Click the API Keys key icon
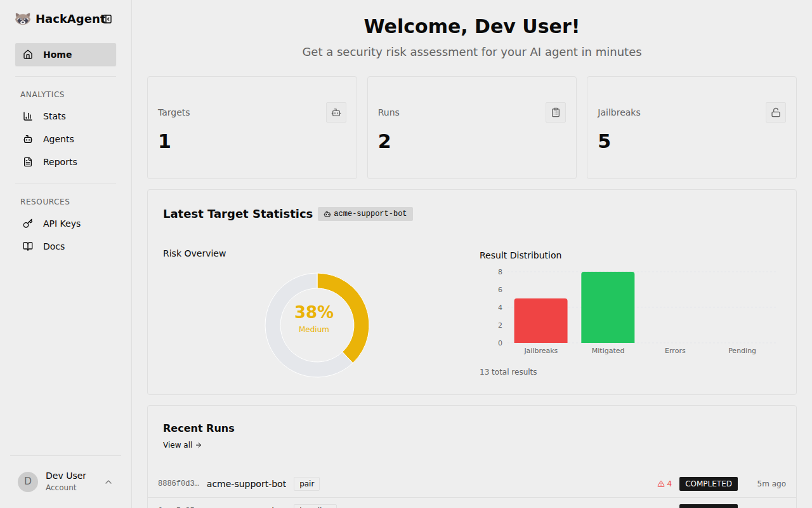Viewport: 812px width, 508px height. coord(28,224)
